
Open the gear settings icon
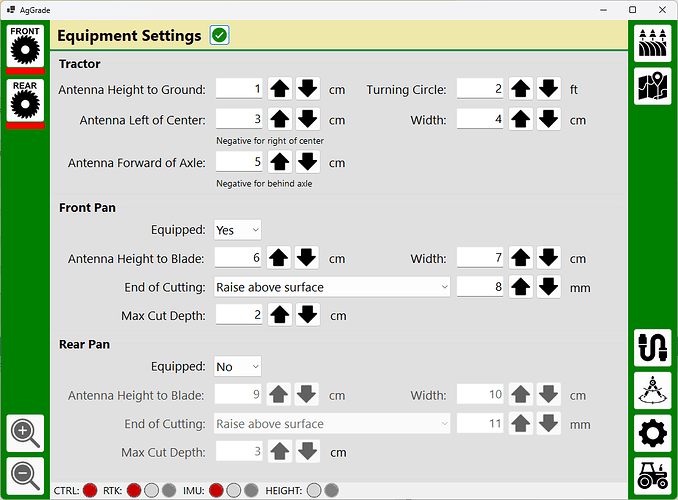click(x=652, y=434)
